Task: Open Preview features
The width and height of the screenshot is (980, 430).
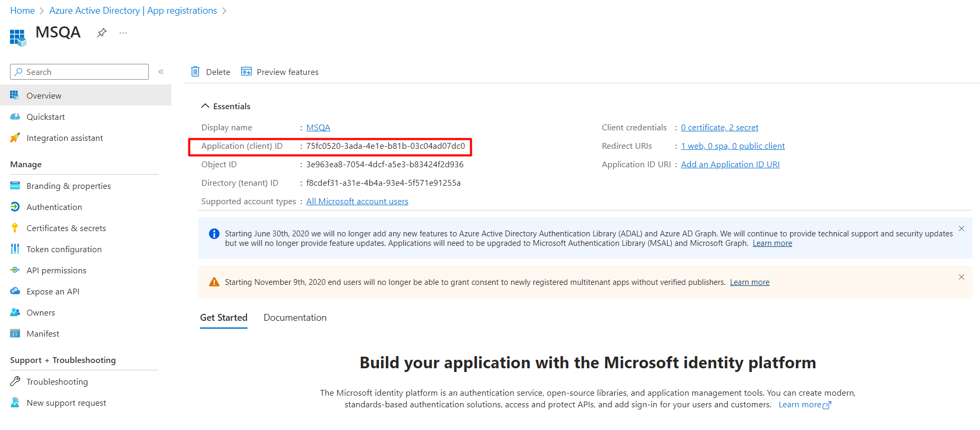Action: click(280, 72)
